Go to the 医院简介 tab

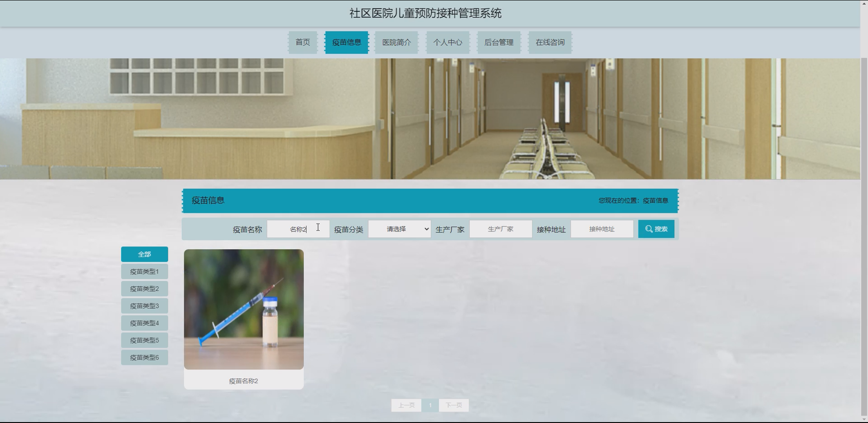point(397,42)
